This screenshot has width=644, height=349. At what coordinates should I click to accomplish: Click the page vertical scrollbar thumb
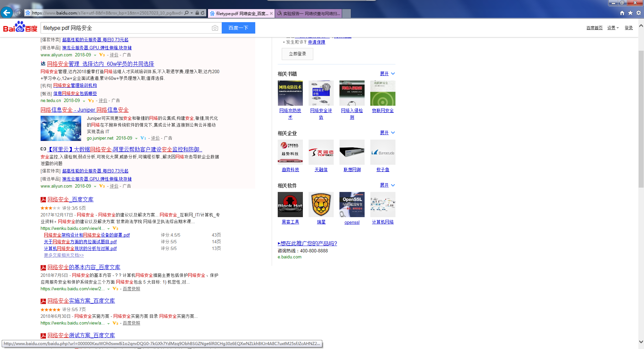click(641, 119)
